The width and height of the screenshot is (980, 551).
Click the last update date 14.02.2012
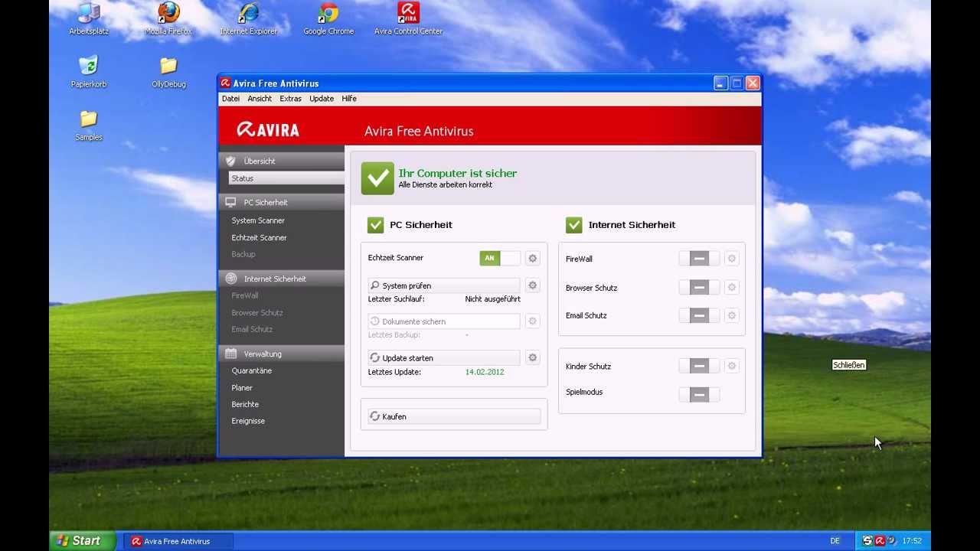(485, 372)
